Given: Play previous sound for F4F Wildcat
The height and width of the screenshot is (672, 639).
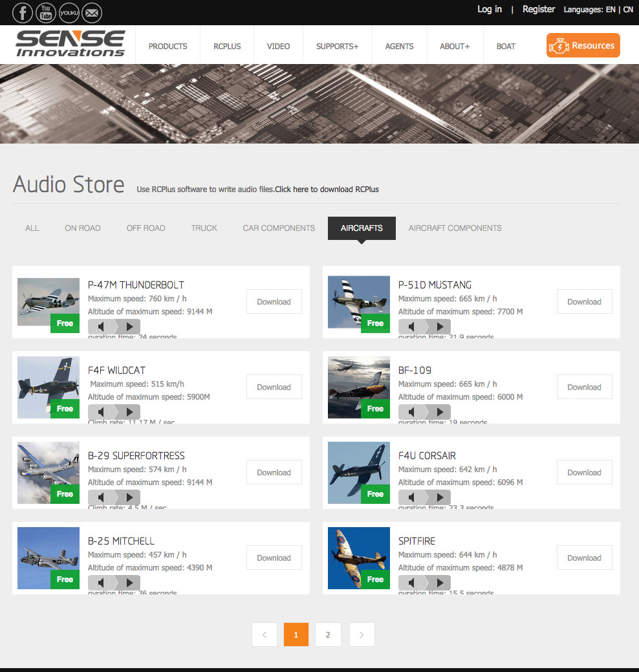Looking at the screenshot, I should tap(101, 412).
